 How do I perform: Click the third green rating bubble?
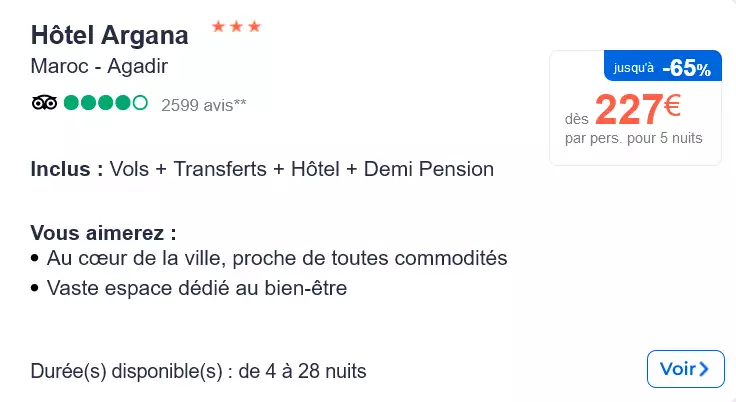click(x=106, y=102)
